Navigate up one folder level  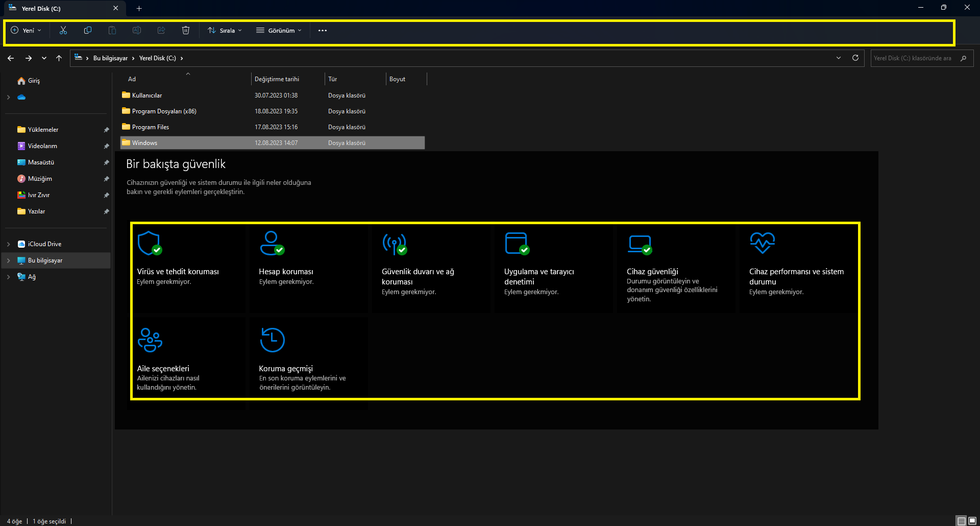click(x=59, y=58)
